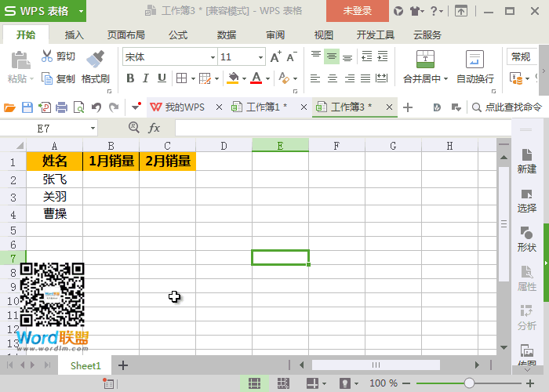549x392 pixels.
Task: Click the Print icon in quick toolbar
Action: coord(62,107)
